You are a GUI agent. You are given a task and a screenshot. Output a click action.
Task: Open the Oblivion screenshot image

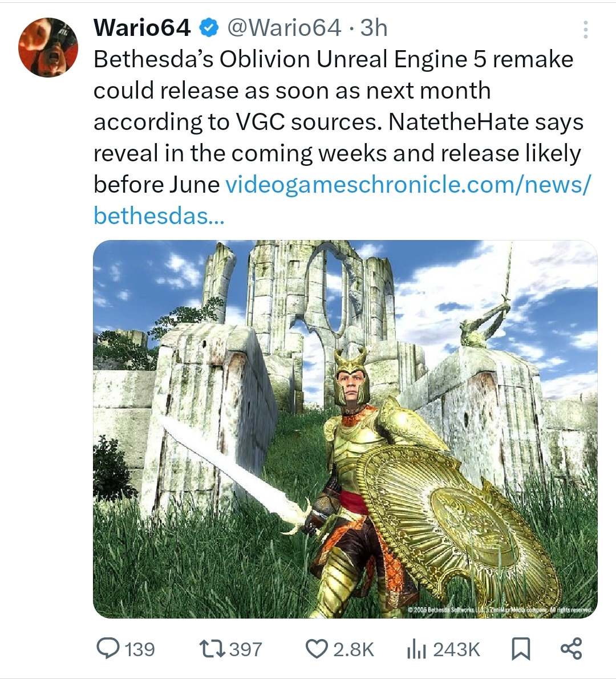point(345,429)
